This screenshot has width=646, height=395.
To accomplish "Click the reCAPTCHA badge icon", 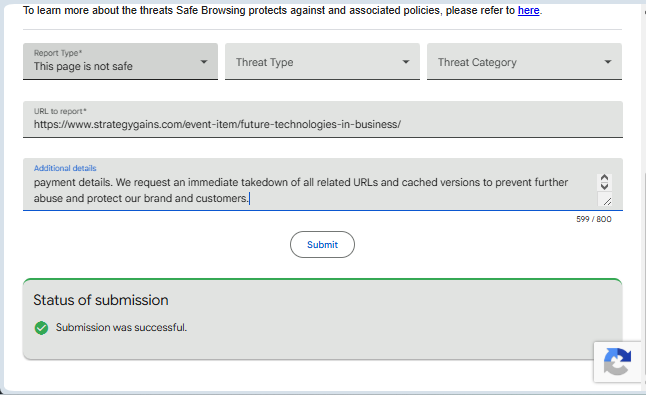I will click(617, 362).
